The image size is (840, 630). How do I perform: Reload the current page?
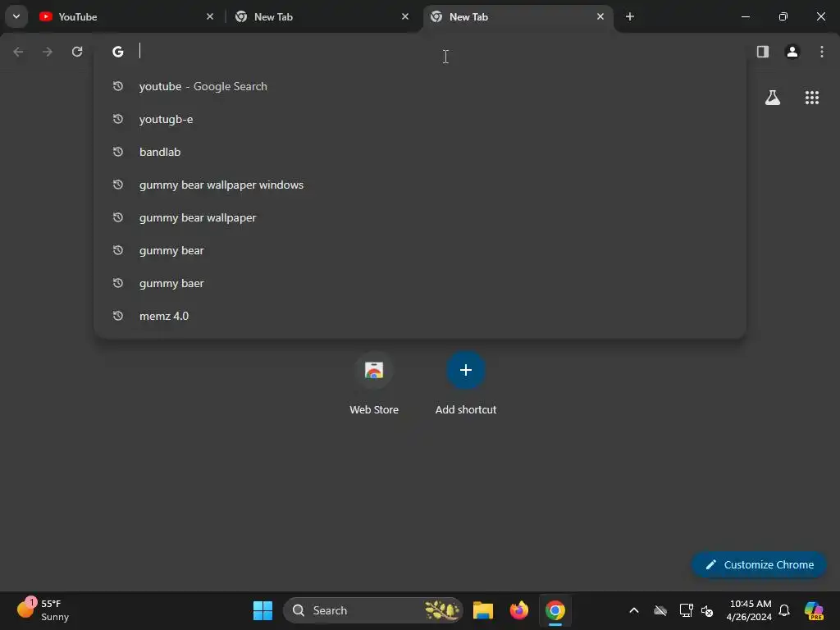click(x=77, y=52)
